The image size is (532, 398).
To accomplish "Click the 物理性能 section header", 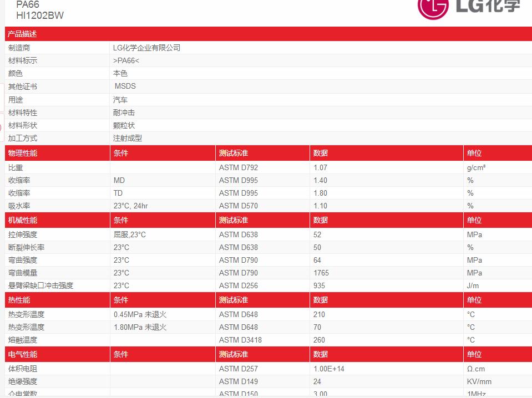I will (x=23, y=153).
